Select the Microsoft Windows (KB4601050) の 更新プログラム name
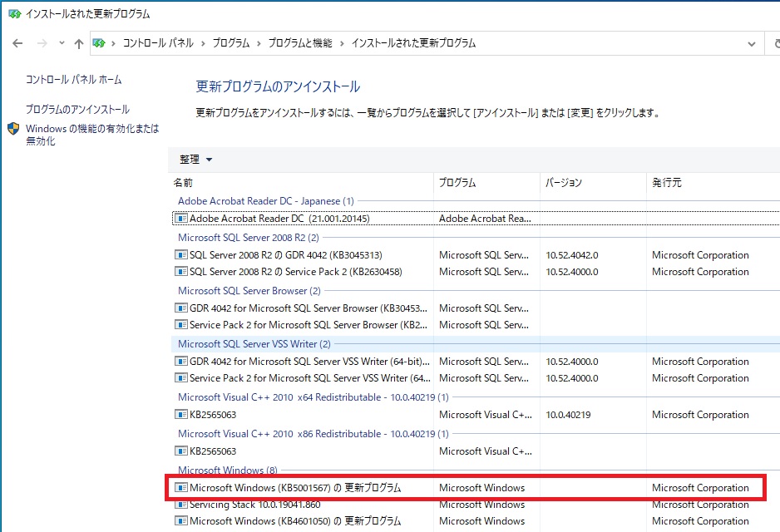This screenshot has width=780, height=532. (x=295, y=521)
